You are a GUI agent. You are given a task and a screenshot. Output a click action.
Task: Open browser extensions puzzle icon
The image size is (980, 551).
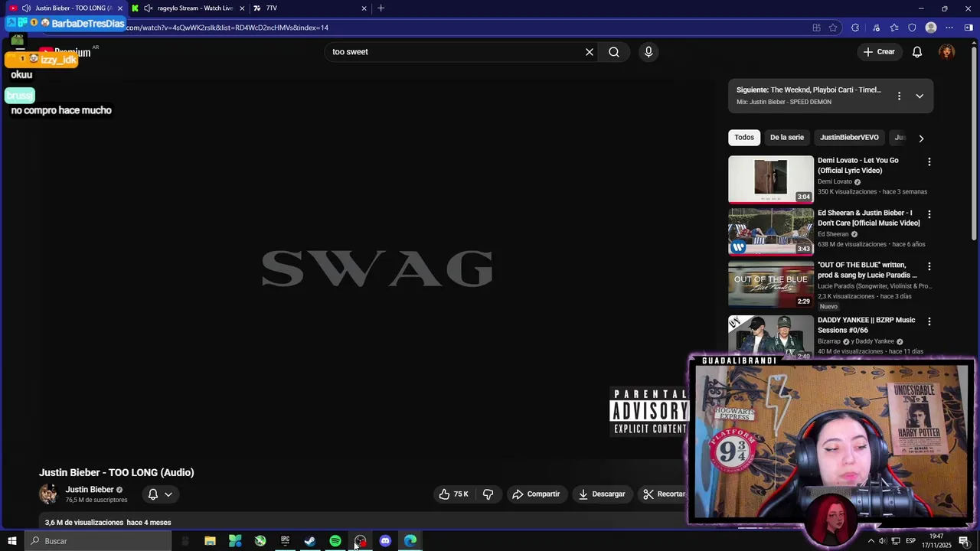tap(855, 28)
